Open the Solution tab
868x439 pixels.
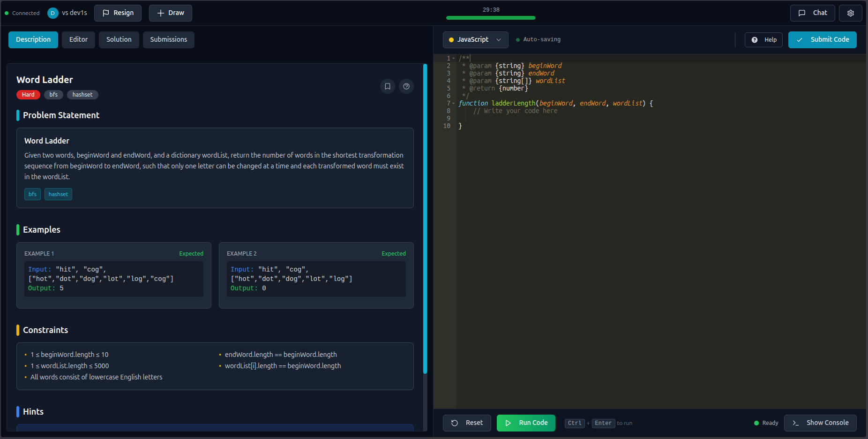[119, 40]
